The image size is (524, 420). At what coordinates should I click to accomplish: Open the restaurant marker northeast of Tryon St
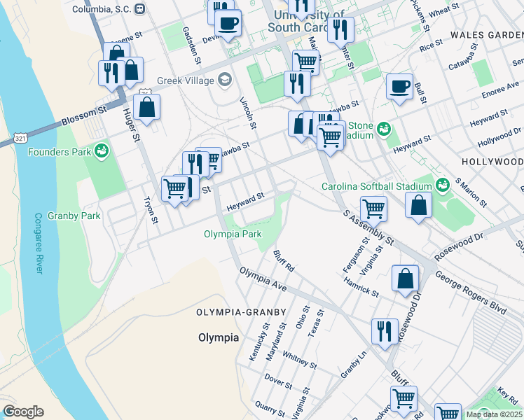[x=195, y=166]
